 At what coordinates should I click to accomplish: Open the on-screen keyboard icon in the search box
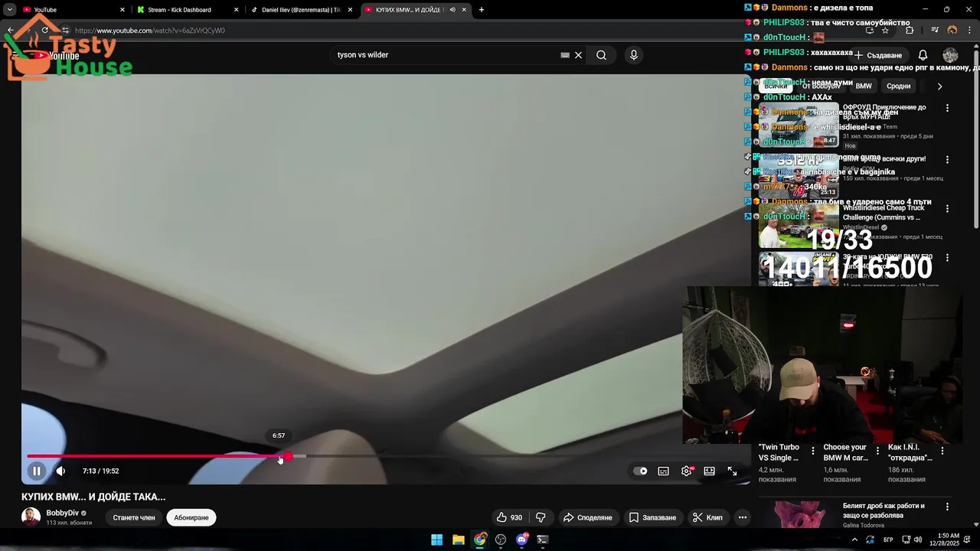click(565, 55)
